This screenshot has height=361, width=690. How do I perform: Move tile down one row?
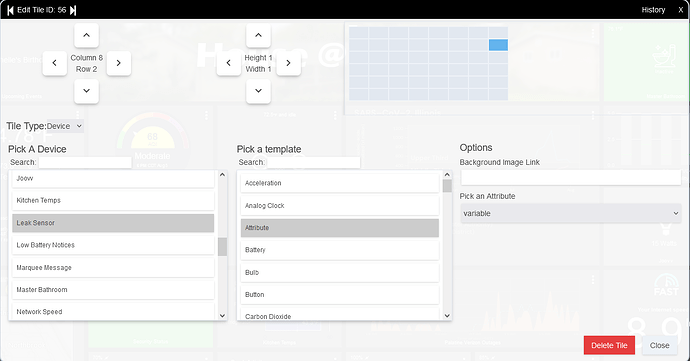[86, 91]
